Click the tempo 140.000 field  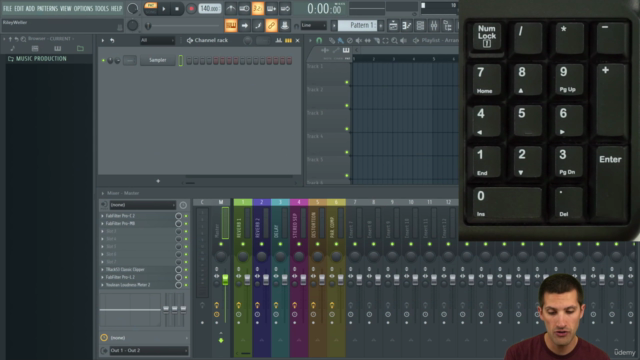(x=210, y=9)
